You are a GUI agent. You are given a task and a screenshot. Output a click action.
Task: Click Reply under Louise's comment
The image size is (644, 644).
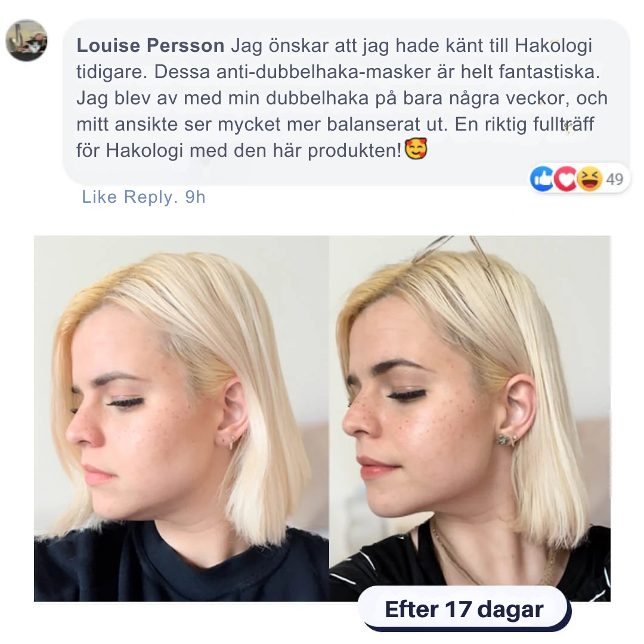tap(148, 197)
